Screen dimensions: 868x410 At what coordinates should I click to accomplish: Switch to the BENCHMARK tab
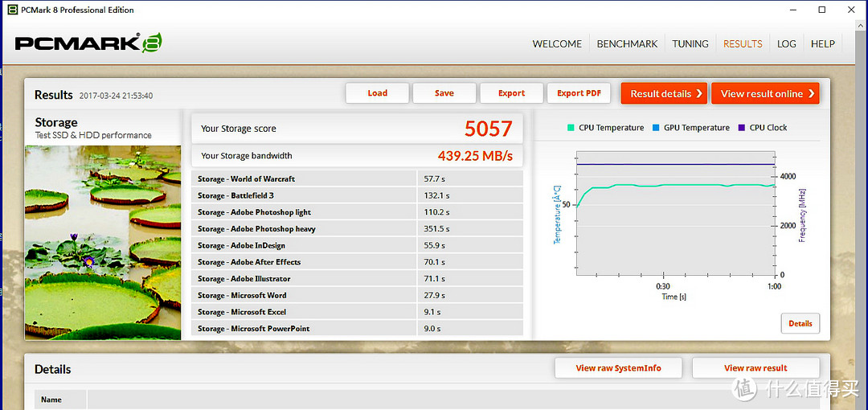click(627, 43)
